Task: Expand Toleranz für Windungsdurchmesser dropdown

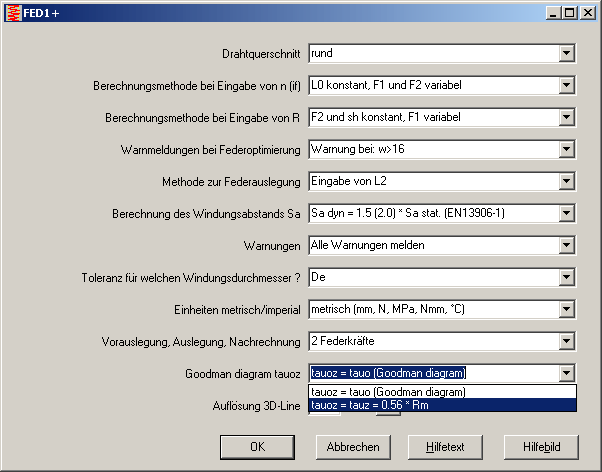Action: tap(567, 277)
